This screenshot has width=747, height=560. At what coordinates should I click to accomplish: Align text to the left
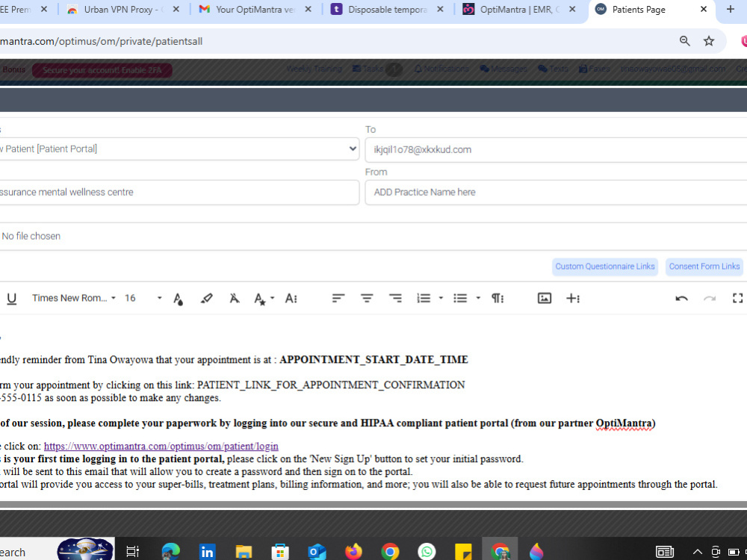(x=338, y=299)
